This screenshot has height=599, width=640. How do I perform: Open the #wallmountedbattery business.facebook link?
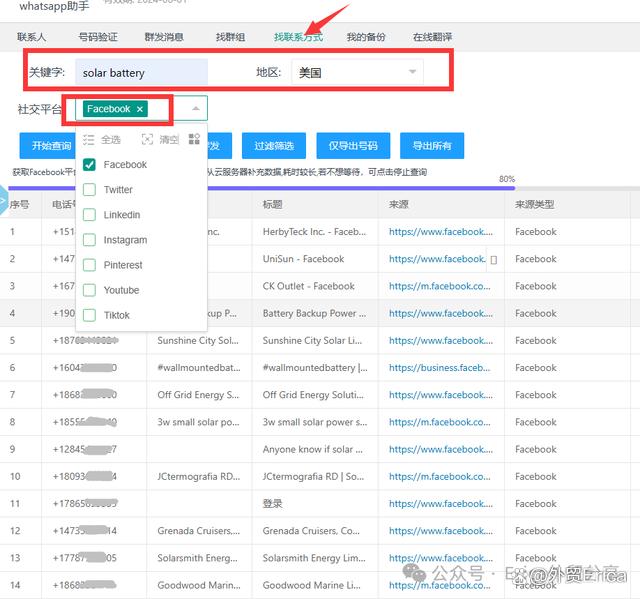pos(440,368)
